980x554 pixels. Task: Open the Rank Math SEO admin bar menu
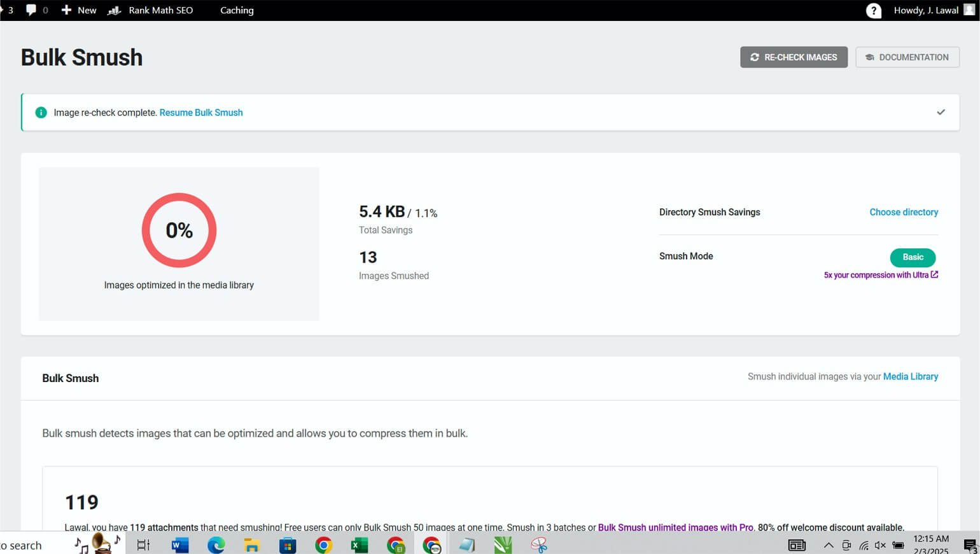pyautogui.click(x=151, y=10)
